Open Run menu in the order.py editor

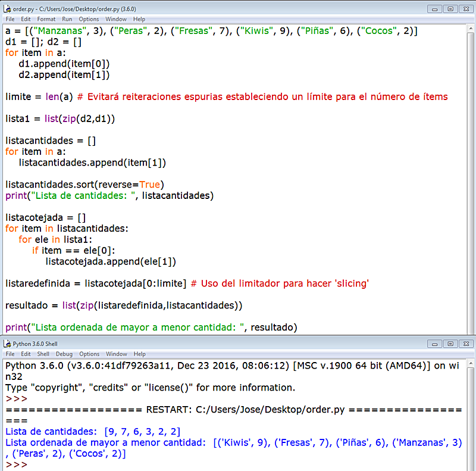(x=67, y=19)
